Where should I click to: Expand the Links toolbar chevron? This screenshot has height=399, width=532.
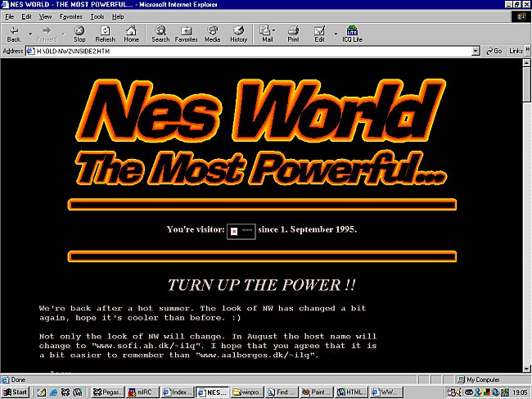[525, 51]
